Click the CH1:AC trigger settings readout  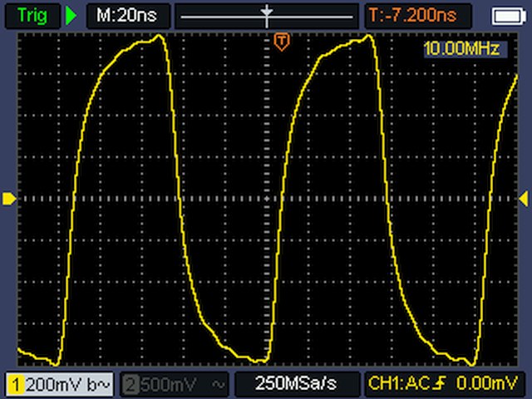coord(445,384)
